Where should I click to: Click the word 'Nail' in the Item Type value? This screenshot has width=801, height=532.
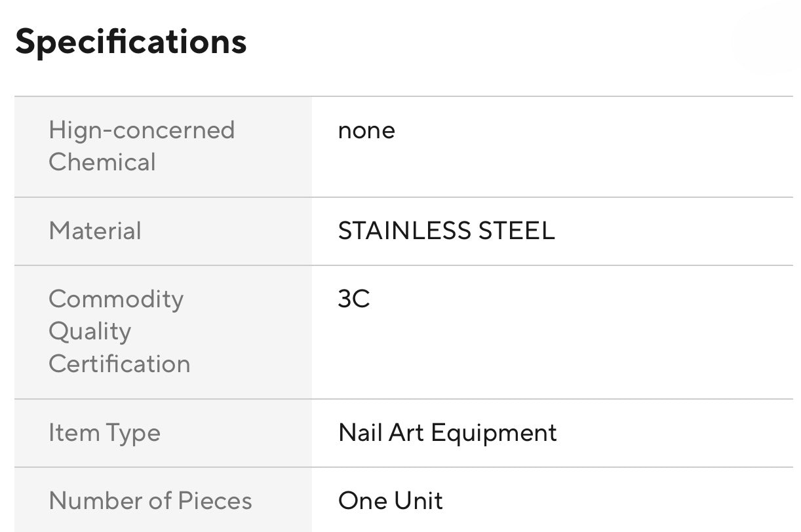(x=359, y=433)
